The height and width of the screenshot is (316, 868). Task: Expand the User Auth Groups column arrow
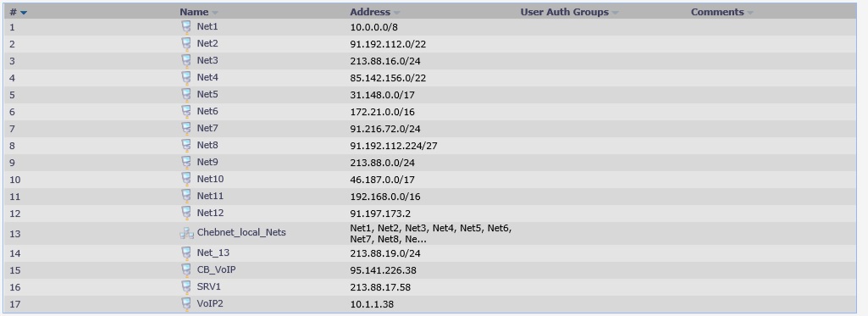click(x=615, y=13)
